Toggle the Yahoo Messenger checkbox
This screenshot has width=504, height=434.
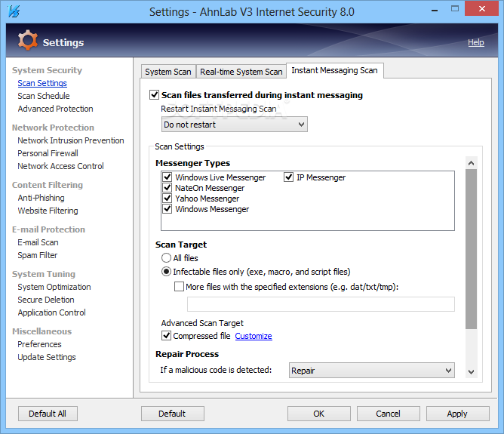pyautogui.click(x=167, y=198)
